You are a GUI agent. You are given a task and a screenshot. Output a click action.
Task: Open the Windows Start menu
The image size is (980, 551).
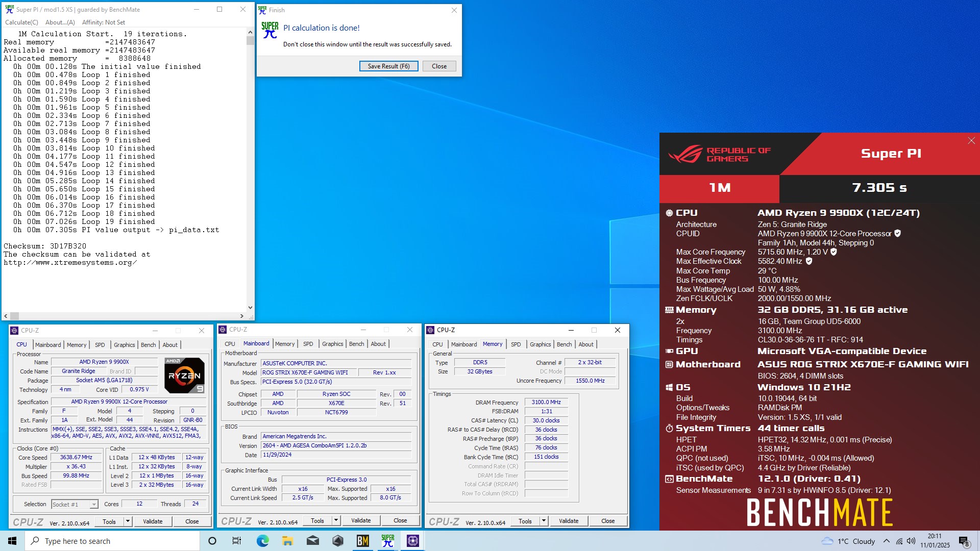pos(12,541)
